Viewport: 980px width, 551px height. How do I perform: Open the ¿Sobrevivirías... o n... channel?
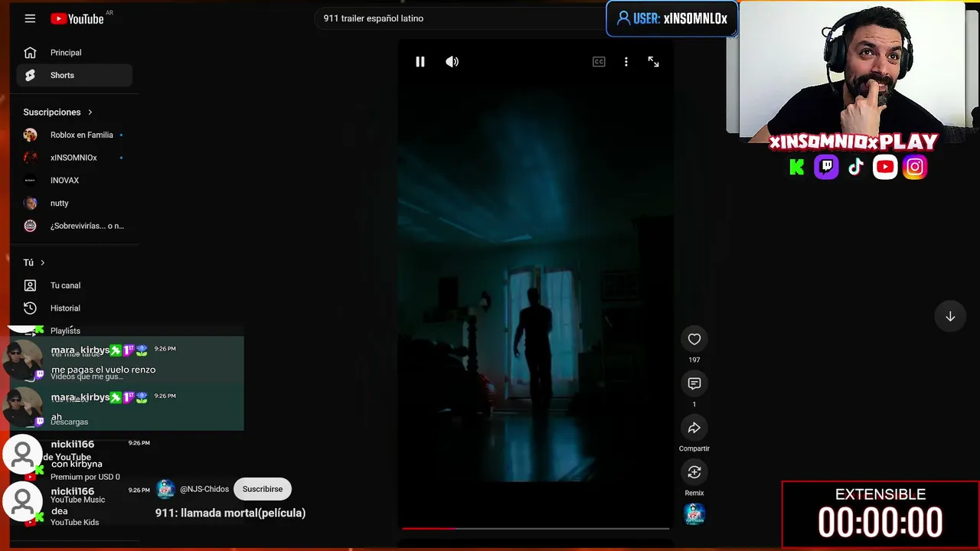click(74, 226)
